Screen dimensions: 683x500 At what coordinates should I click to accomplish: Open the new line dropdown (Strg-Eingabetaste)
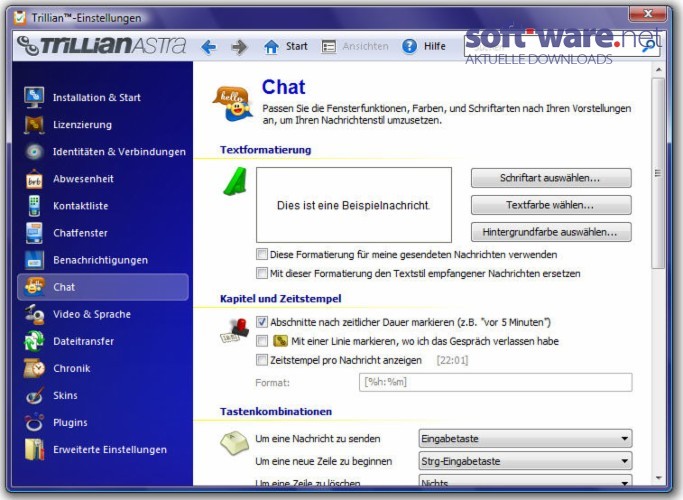point(525,461)
